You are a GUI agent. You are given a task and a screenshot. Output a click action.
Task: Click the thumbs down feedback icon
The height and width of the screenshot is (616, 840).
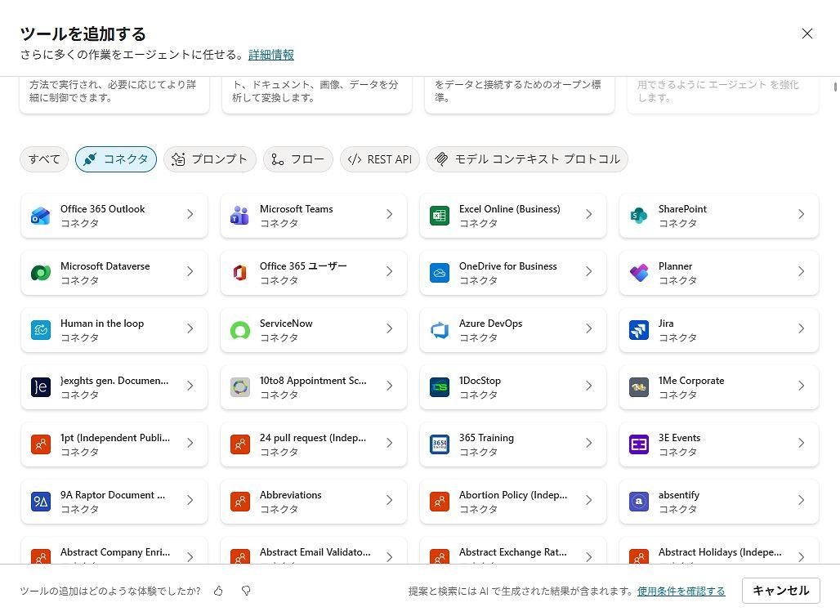click(246, 591)
